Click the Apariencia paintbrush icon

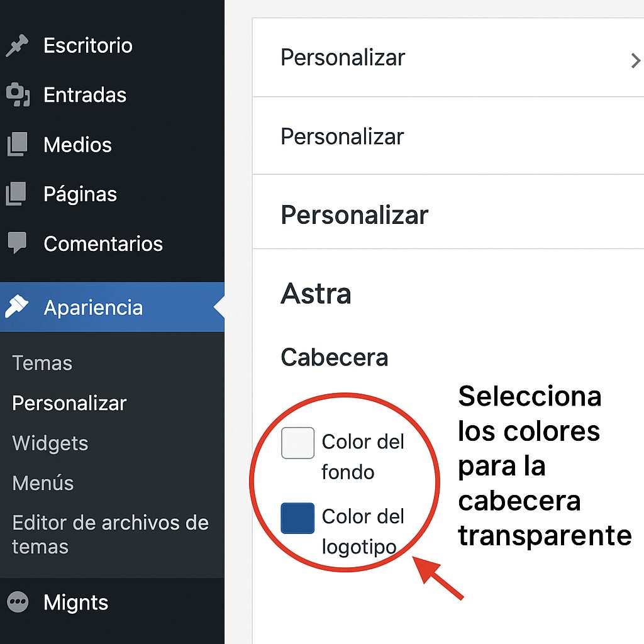[17, 307]
